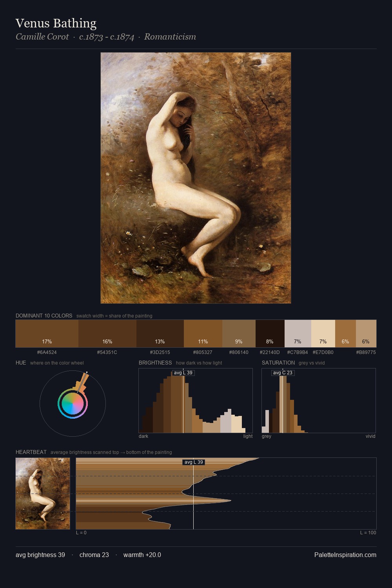Click 'avg L 39' label in Brightness chart
Image resolution: width=392 pixels, height=588 pixels.
pos(183,373)
